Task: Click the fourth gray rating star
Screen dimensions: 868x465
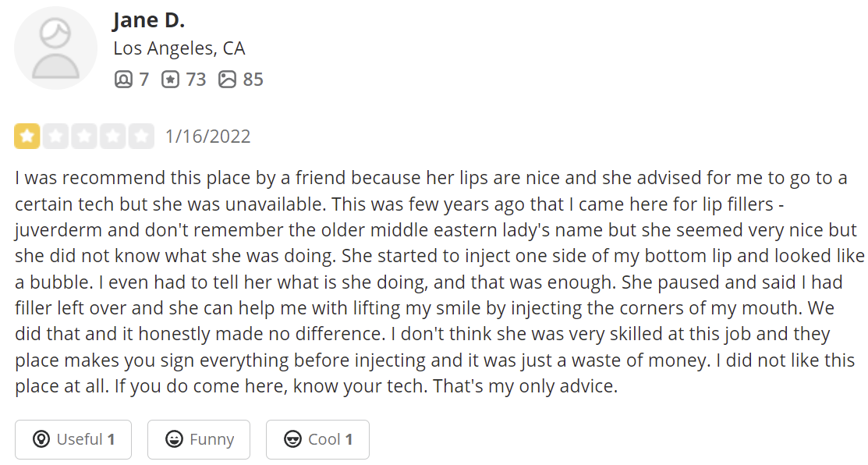Action: coord(112,137)
